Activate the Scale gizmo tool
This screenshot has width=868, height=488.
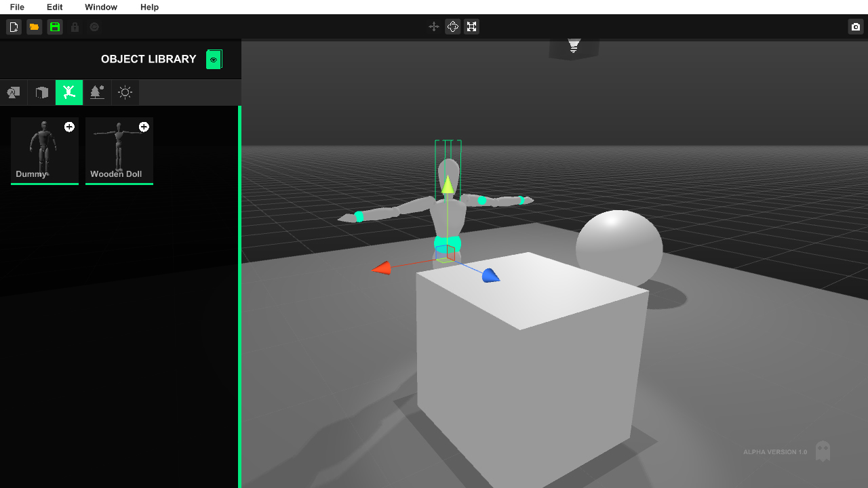click(471, 26)
